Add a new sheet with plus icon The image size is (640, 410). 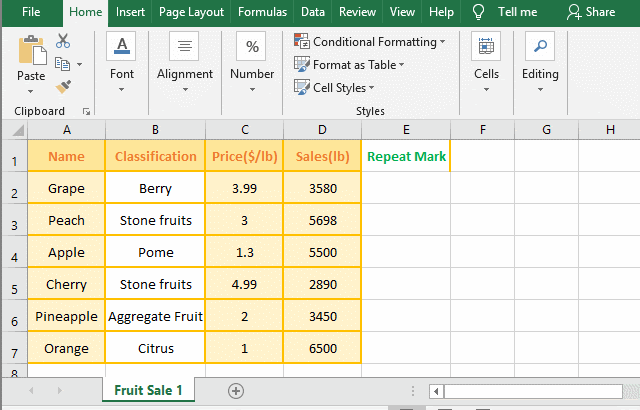236,391
